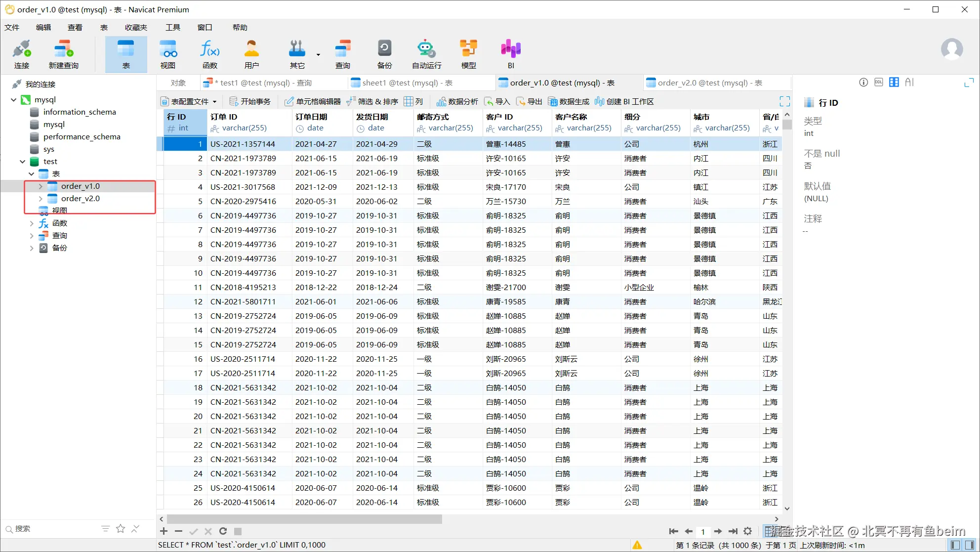Toggle DDL view in info panel
Viewport: 980px width, 552px height.
[x=879, y=83]
